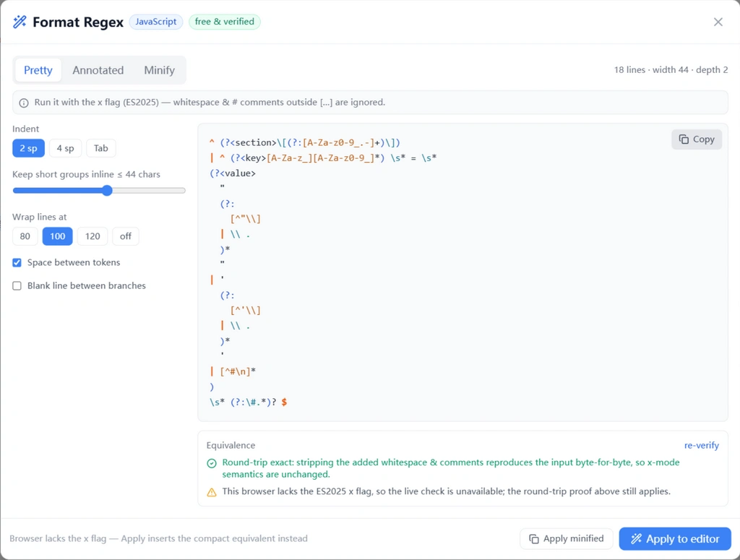Click the yellow warning triangle icon

(x=212, y=492)
